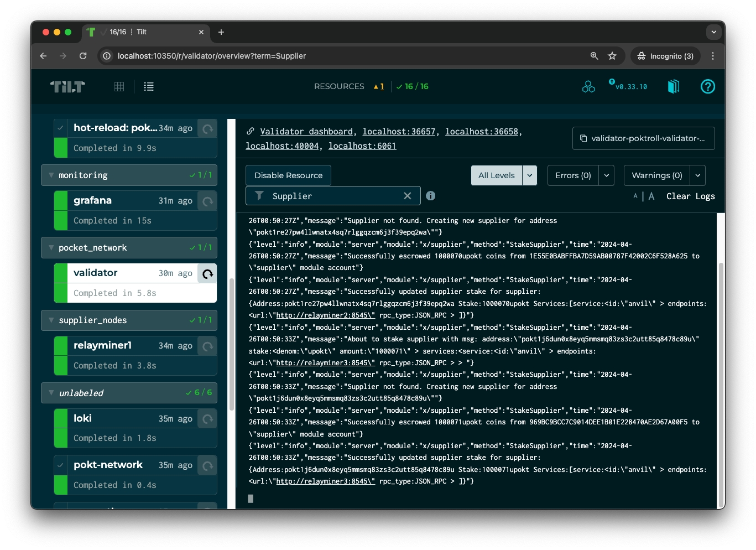Show log filter info tooltip icon
The width and height of the screenshot is (756, 550).
(x=431, y=196)
